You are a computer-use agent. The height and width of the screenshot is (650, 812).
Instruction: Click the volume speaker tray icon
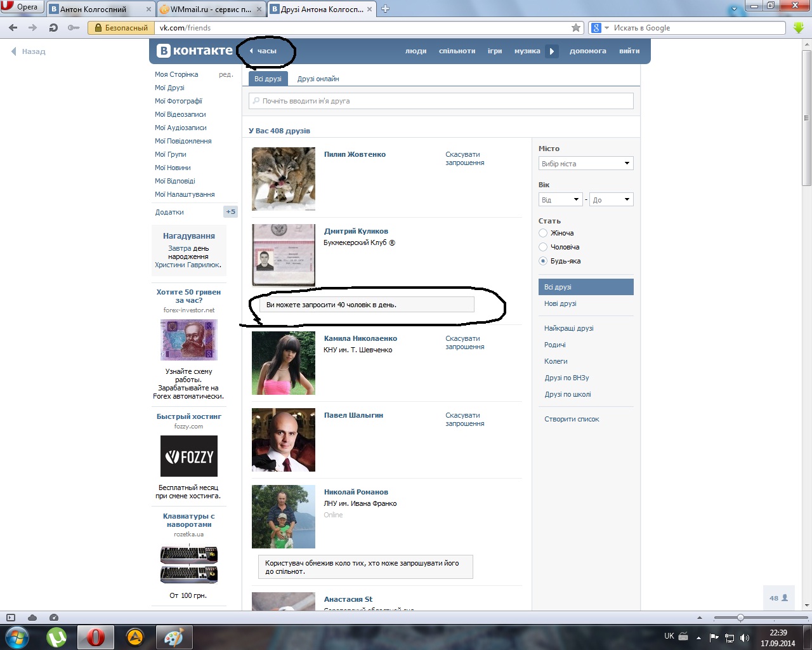tap(745, 637)
